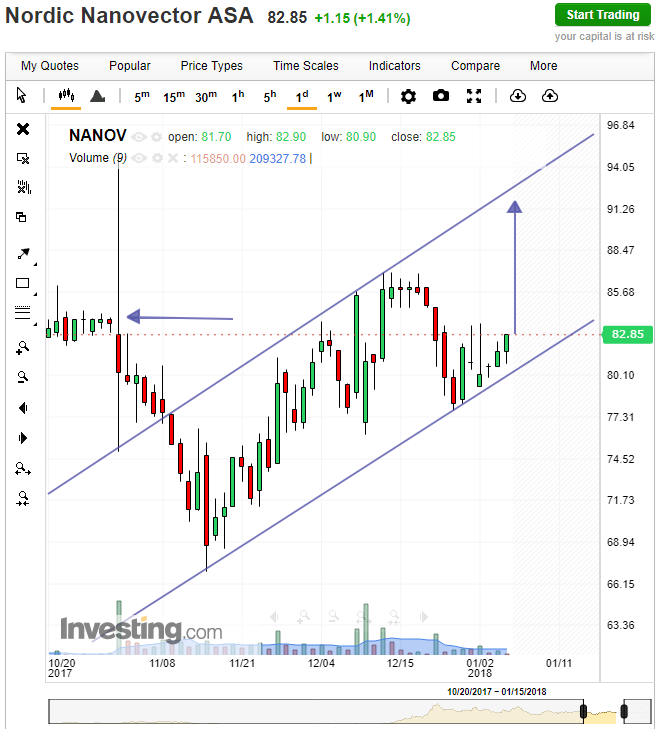Click the Volume (9) indicator label
The width and height of the screenshot is (656, 729).
coord(98,158)
